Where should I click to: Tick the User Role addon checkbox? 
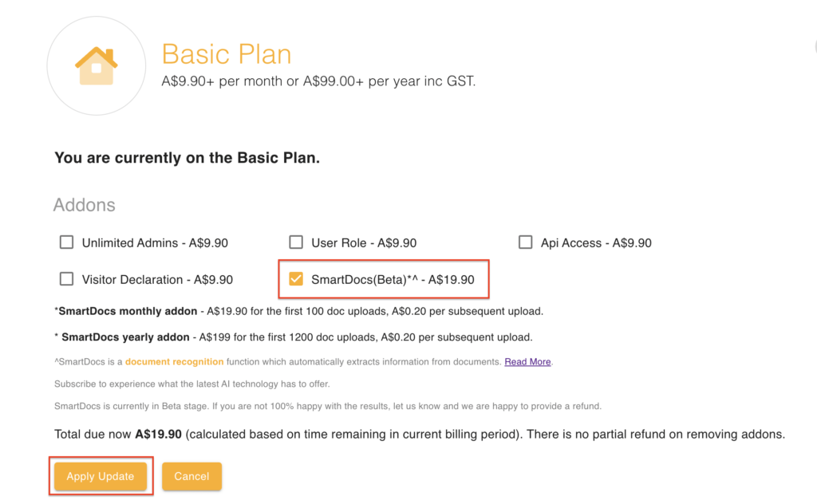(296, 242)
